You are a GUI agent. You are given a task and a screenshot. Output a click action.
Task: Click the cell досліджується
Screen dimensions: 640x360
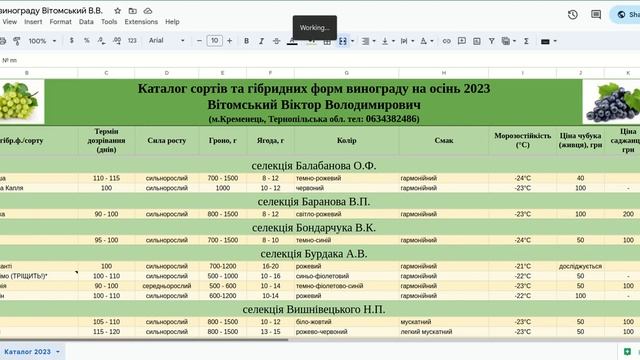click(580, 266)
